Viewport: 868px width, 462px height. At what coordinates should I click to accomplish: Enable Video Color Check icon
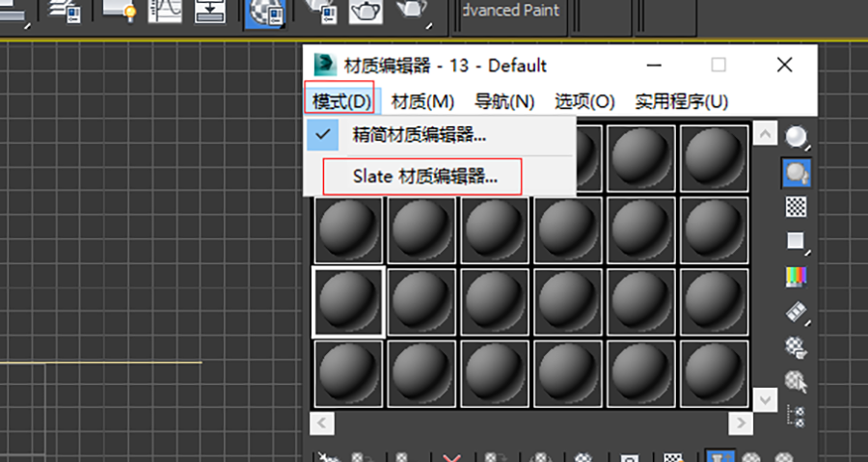[796, 276]
